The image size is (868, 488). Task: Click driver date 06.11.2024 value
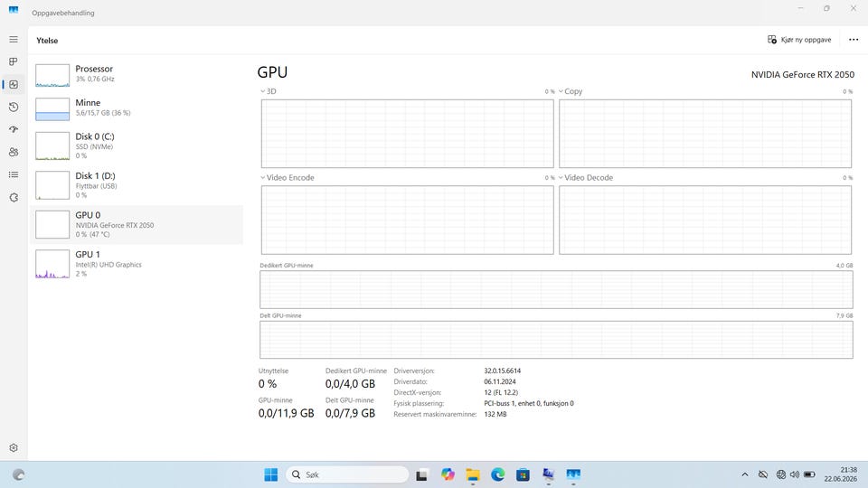point(500,381)
